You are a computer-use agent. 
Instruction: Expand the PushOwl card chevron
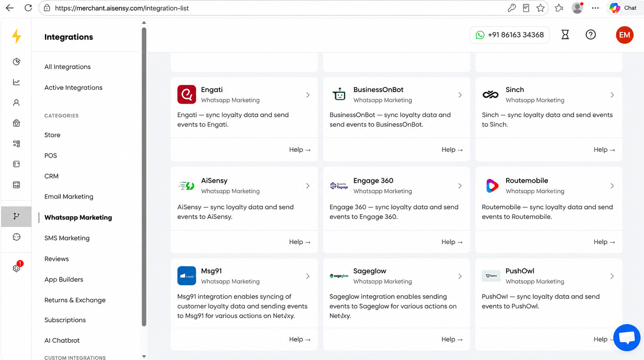coord(612,276)
